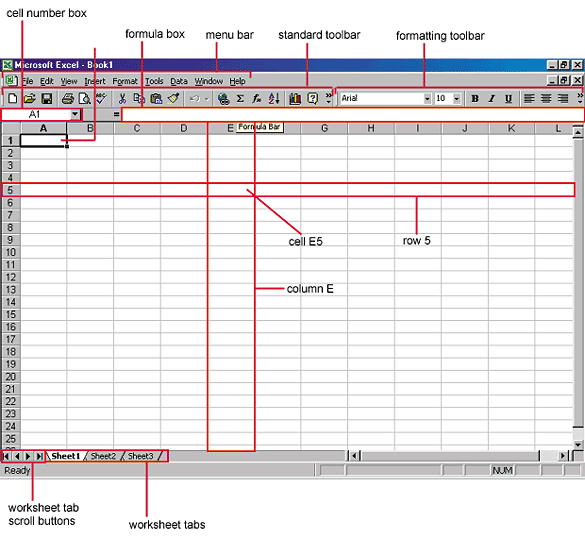Expand the A1 Name Box dropdown arrow

[75, 114]
